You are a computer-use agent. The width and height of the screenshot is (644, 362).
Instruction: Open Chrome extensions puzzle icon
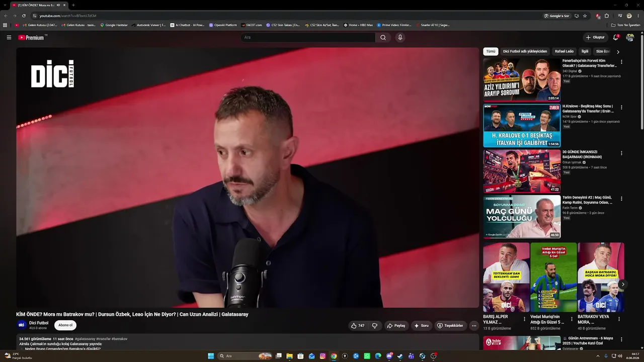point(606,16)
